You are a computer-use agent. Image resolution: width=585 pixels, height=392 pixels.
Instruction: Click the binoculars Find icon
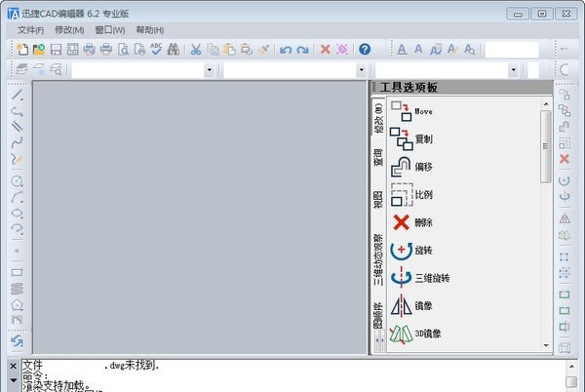(174, 49)
